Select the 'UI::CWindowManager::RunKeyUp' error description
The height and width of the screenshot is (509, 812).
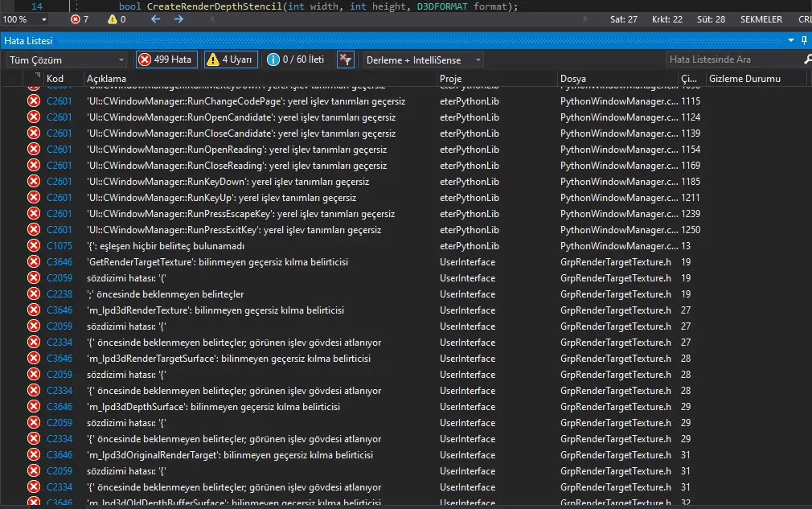(221, 198)
